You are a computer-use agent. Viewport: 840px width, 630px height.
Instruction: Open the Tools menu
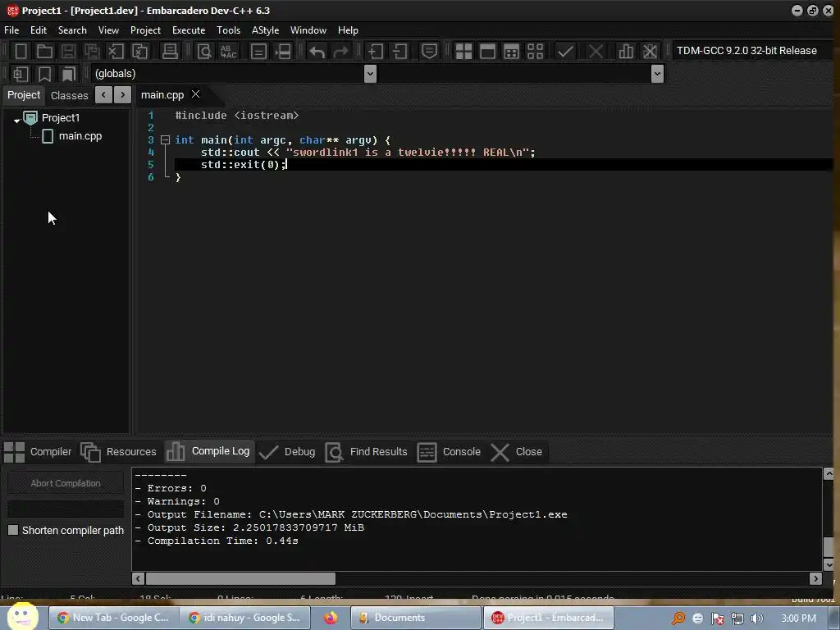[x=228, y=30]
